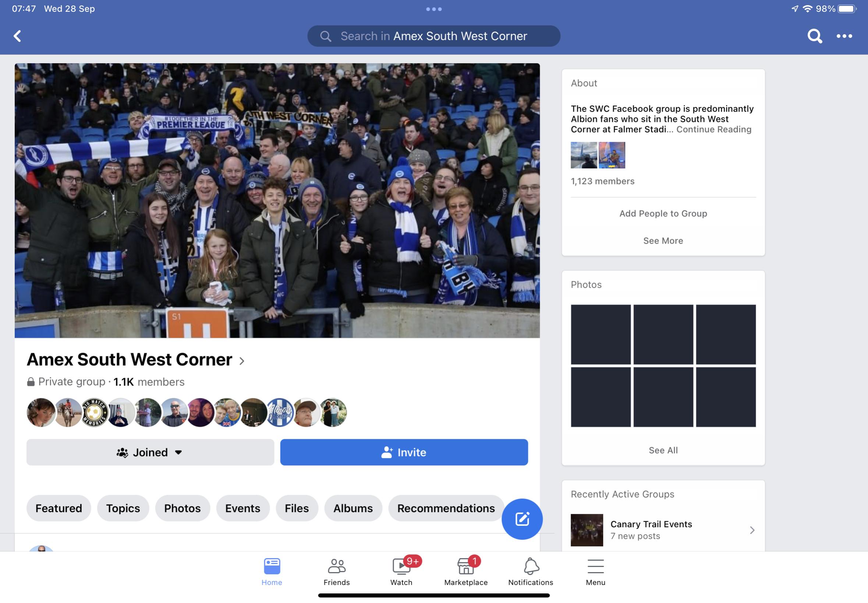Tap 1.1K members text under title
Viewport: 868px width, 603px height.
coord(149,382)
